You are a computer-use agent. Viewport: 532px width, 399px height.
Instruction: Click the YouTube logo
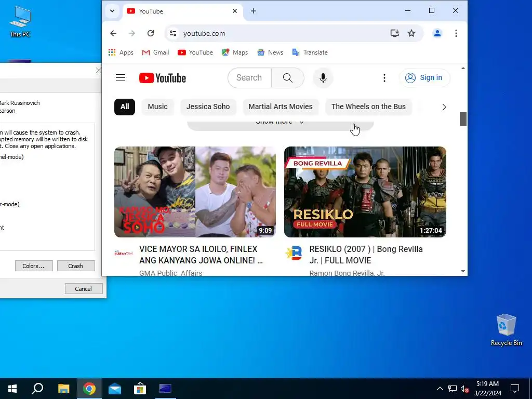point(163,78)
